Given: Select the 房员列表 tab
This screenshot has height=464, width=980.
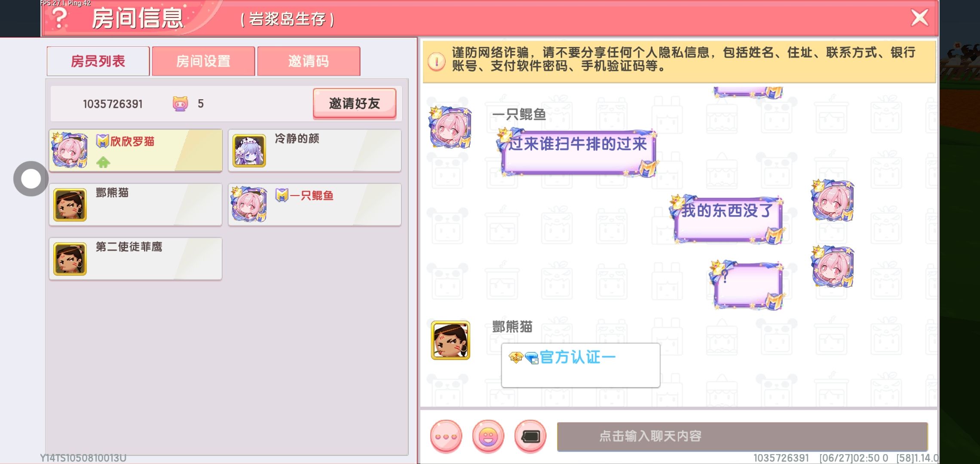Looking at the screenshot, I should pos(98,61).
